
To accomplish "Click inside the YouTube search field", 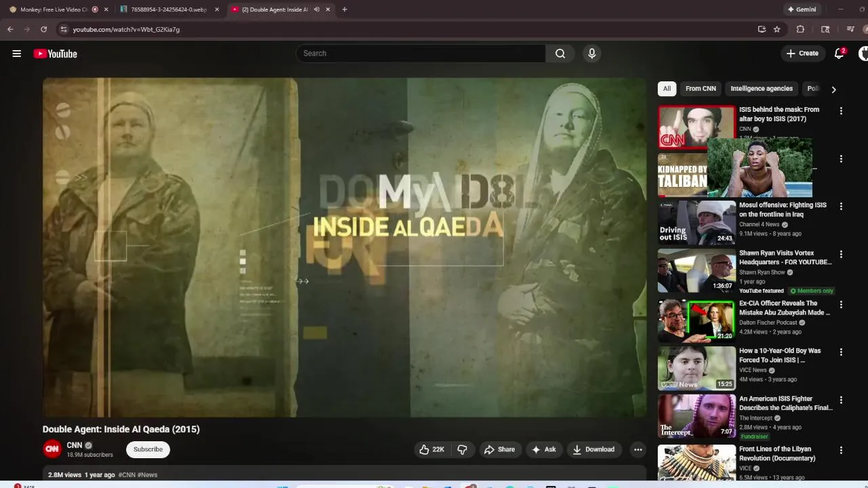I will pos(420,54).
